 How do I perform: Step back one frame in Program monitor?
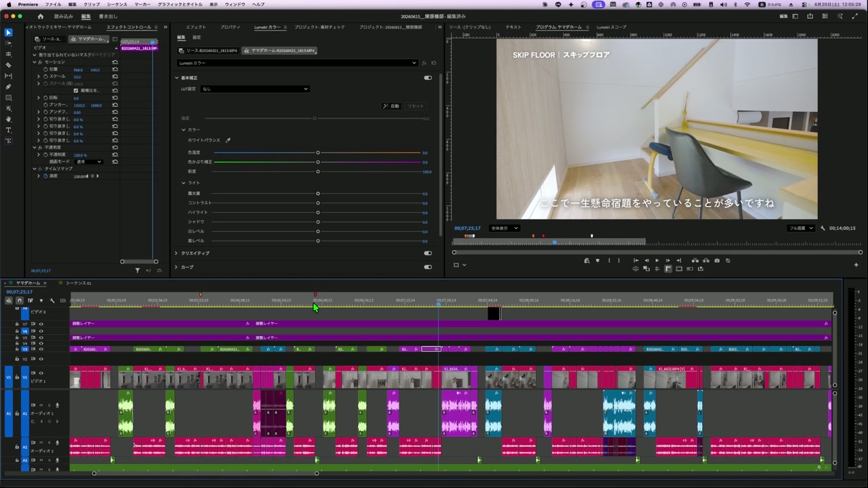coord(646,260)
